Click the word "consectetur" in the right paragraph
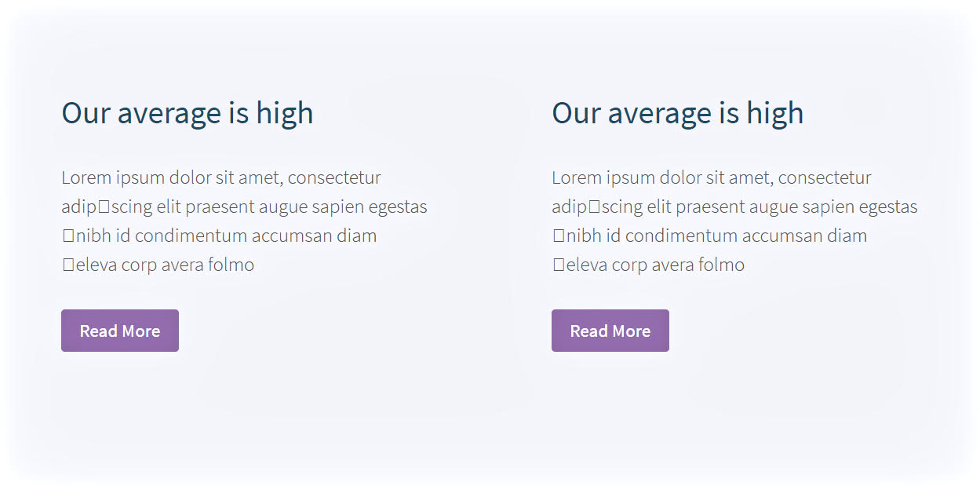This screenshot has width=980, height=490. pyautogui.click(x=825, y=178)
